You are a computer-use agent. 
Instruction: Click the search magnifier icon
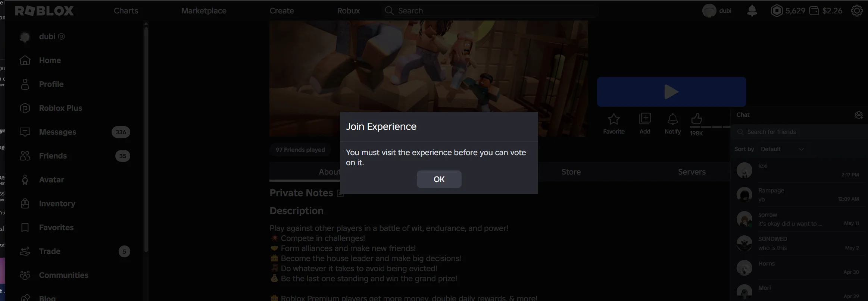(389, 11)
